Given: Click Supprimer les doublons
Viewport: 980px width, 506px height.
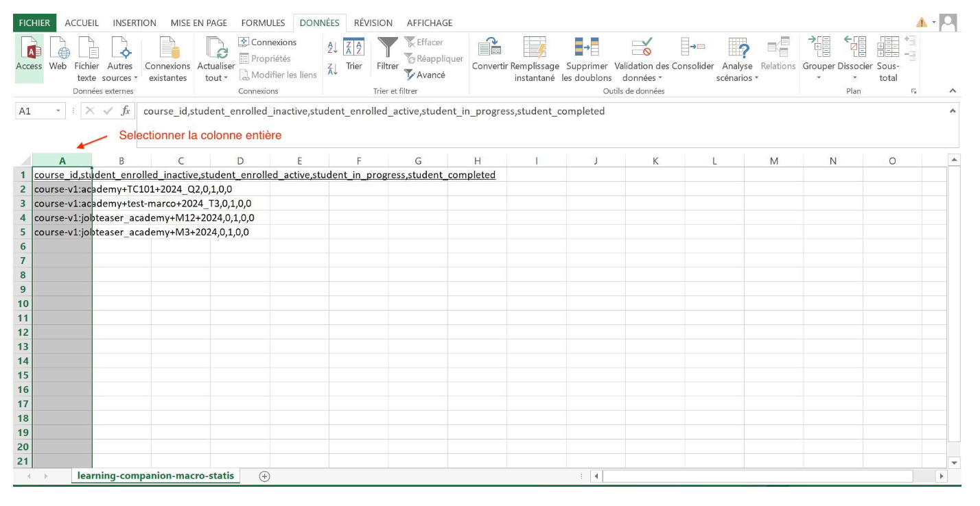Looking at the screenshot, I should (587, 59).
